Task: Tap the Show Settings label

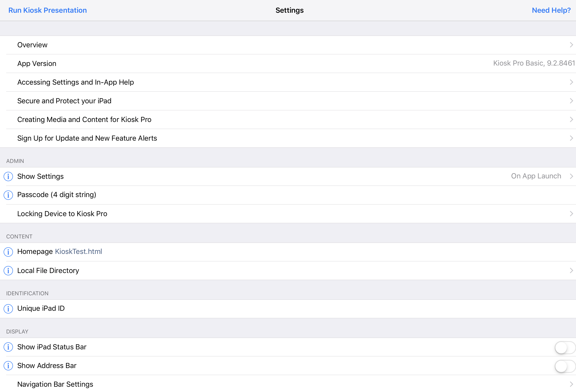Action: tap(40, 176)
